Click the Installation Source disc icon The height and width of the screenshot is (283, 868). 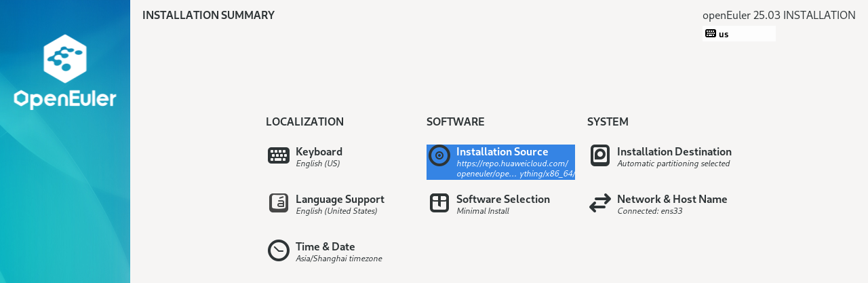pyautogui.click(x=439, y=155)
